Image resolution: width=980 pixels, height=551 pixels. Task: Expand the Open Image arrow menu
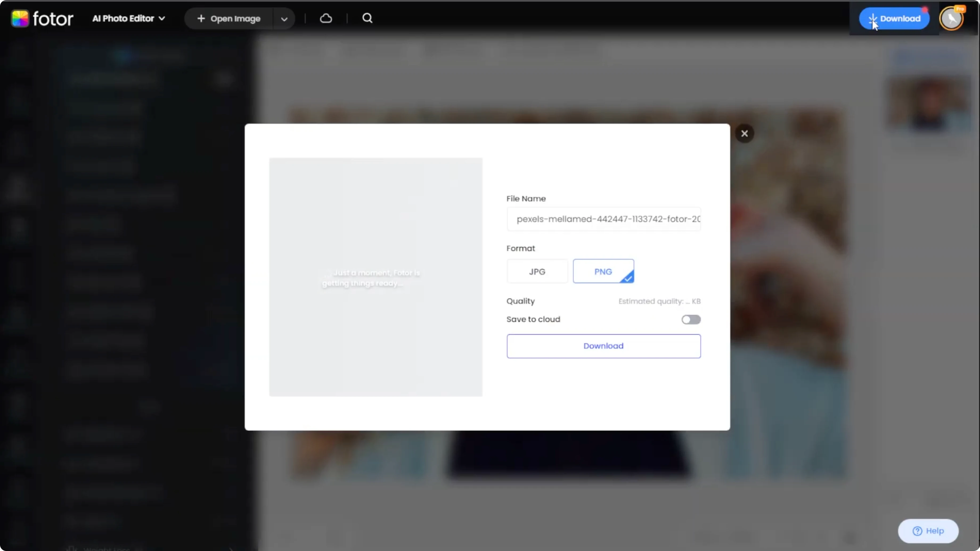pos(284,19)
